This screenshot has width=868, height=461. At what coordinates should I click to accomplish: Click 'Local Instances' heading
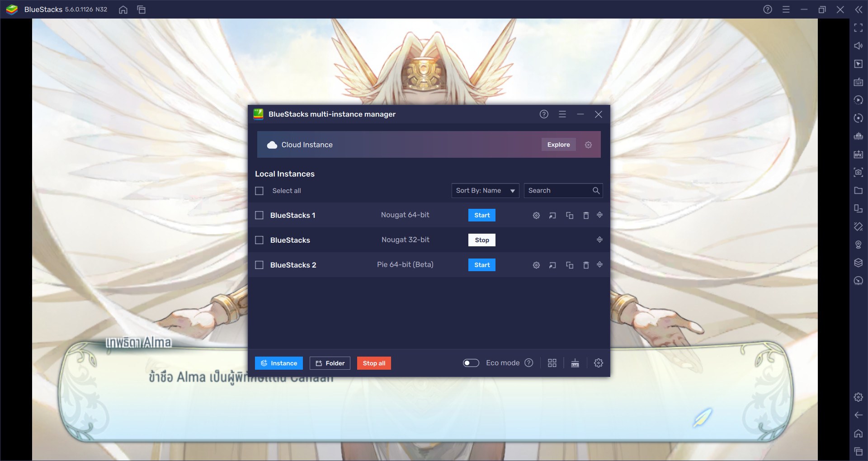[285, 174]
